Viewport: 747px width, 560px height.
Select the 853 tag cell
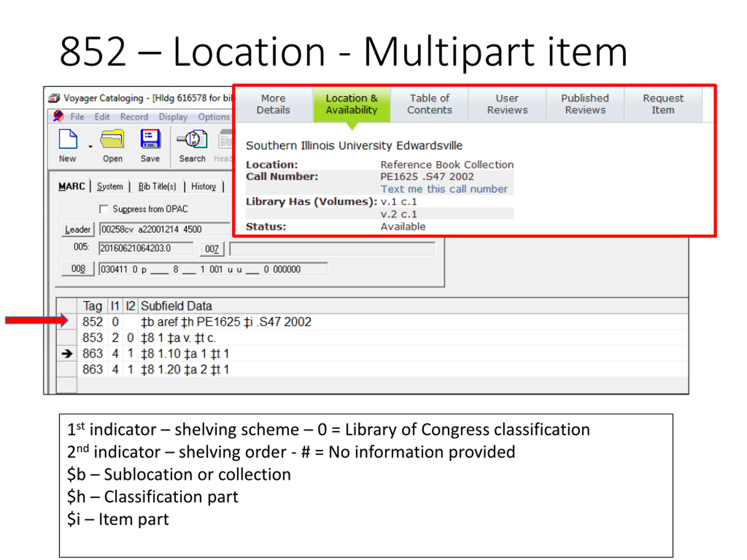[x=92, y=337]
